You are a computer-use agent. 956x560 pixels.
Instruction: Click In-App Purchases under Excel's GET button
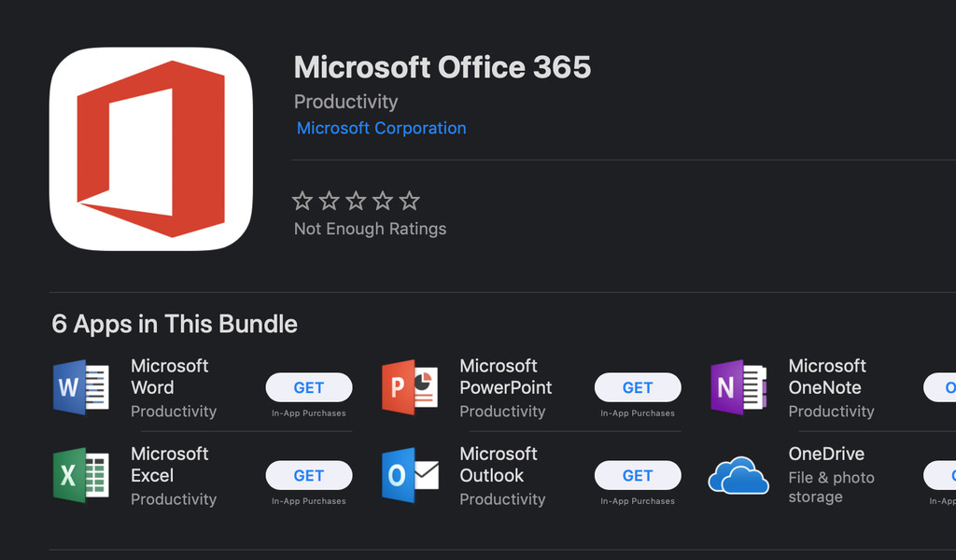(x=309, y=501)
